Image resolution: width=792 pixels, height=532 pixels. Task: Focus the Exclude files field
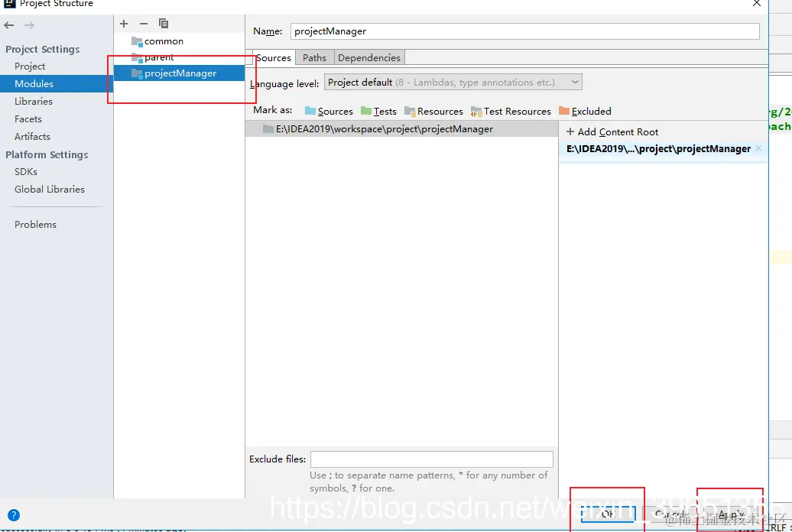tap(432, 459)
